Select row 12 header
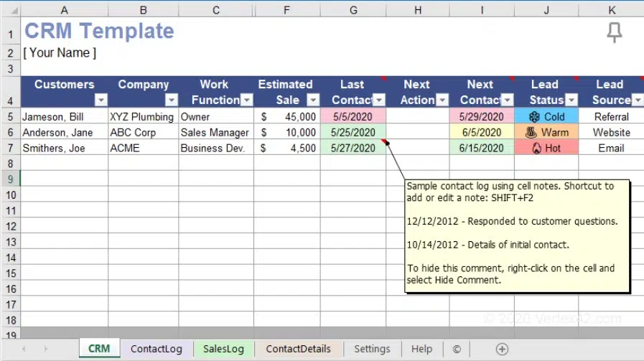Image resolution: width=644 pixels, height=361 pixels. (11, 226)
